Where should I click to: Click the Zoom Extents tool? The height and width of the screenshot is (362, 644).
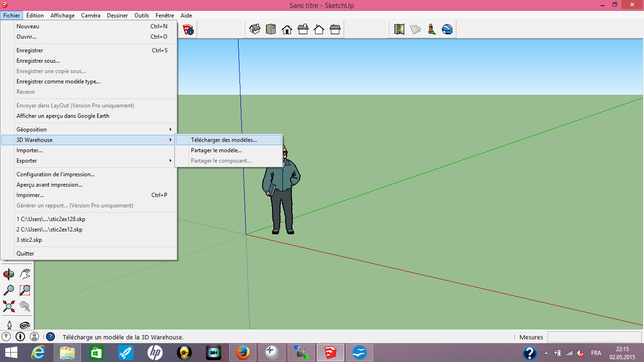pyautogui.click(x=9, y=306)
